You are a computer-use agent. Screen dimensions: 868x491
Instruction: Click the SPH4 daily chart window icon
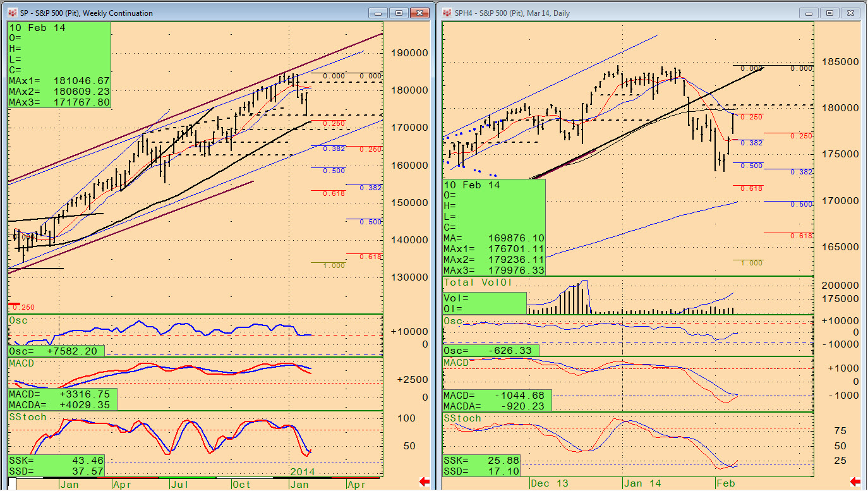[x=447, y=13]
